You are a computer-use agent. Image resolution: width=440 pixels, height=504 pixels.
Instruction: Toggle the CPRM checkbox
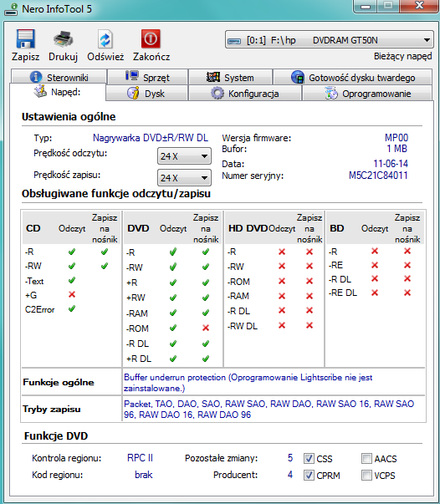tap(309, 475)
